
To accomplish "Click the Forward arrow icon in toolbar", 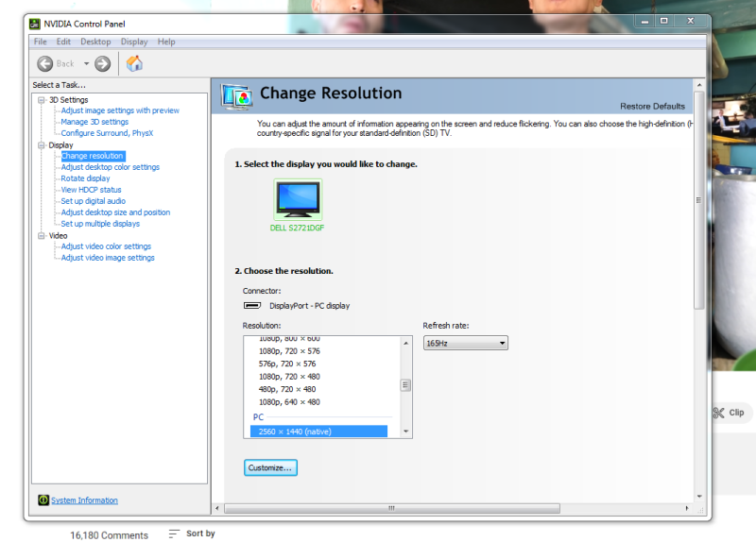I will tap(102, 63).
